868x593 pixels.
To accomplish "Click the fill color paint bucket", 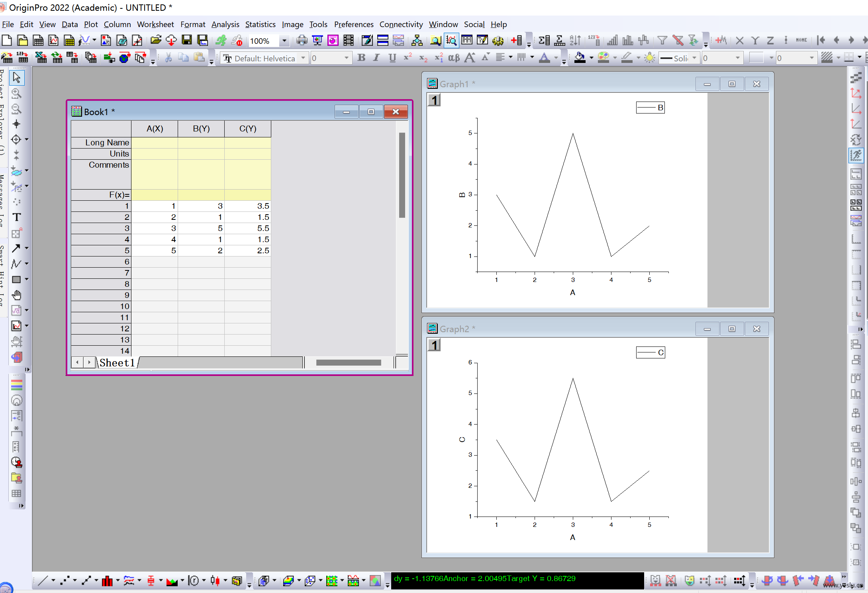I will [x=580, y=58].
